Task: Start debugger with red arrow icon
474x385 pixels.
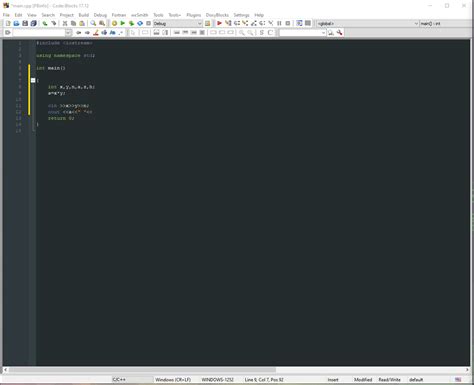Action: click(x=219, y=23)
